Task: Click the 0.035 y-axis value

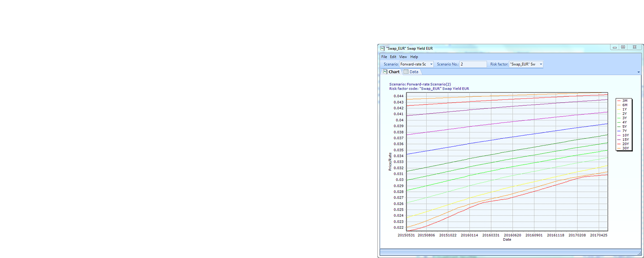Action: coord(398,150)
